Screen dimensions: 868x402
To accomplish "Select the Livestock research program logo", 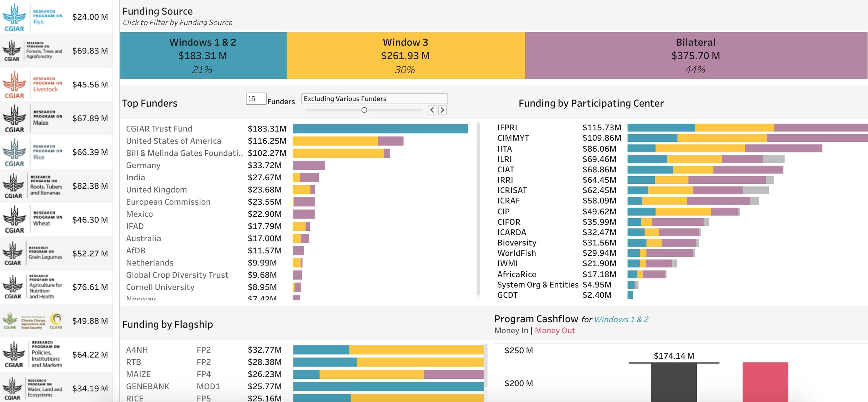I will 32,85.
